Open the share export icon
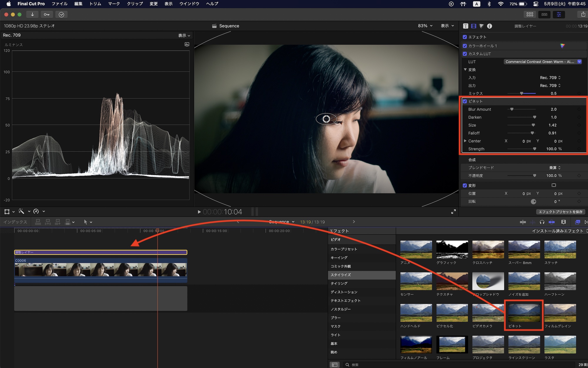This screenshot has height=368, width=588. coord(583,14)
